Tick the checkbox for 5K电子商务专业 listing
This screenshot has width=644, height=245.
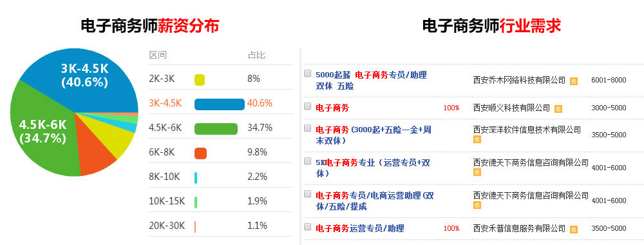click(x=307, y=161)
